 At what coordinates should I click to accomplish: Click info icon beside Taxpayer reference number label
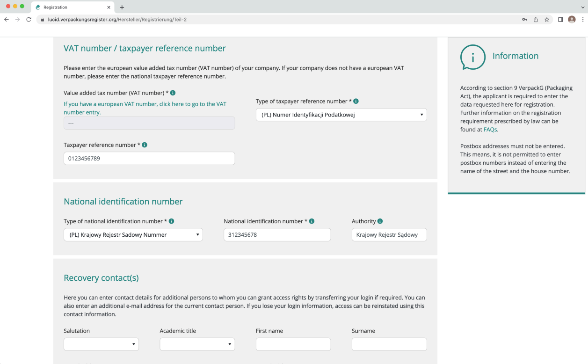(145, 145)
